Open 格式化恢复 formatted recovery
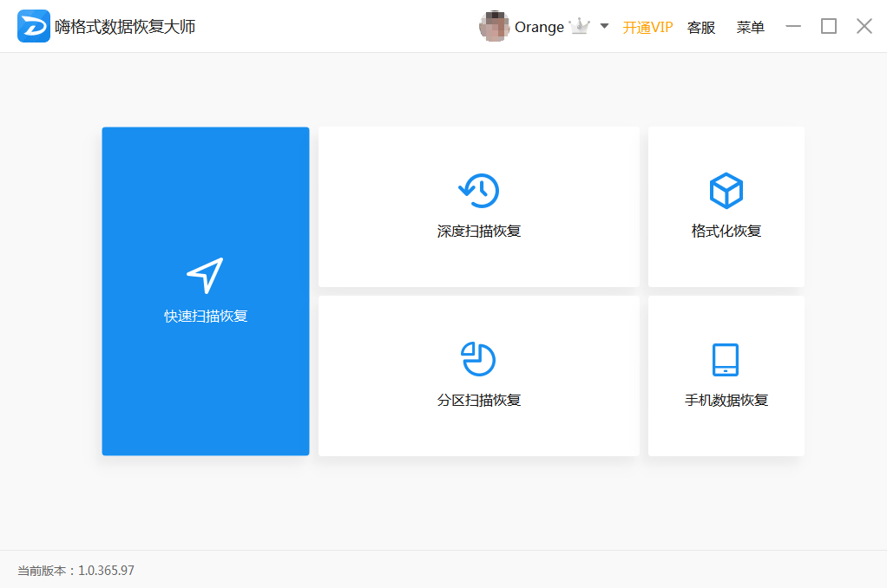887x588 pixels. [726, 206]
